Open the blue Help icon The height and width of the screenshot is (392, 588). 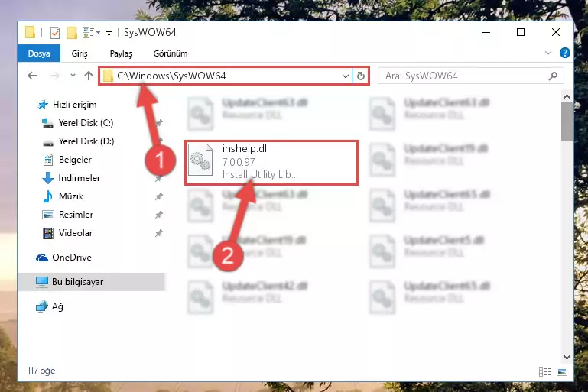564,53
